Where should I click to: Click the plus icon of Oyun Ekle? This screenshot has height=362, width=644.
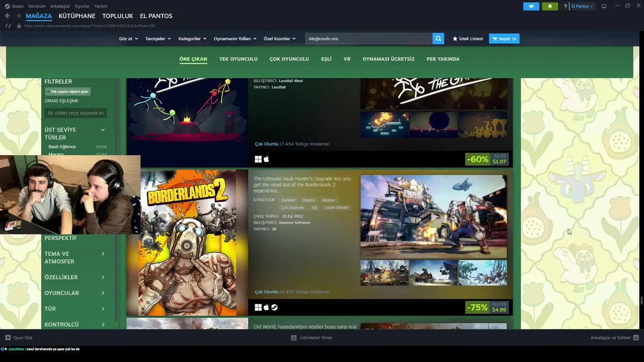pyautogui.click(x=8, y=338)
